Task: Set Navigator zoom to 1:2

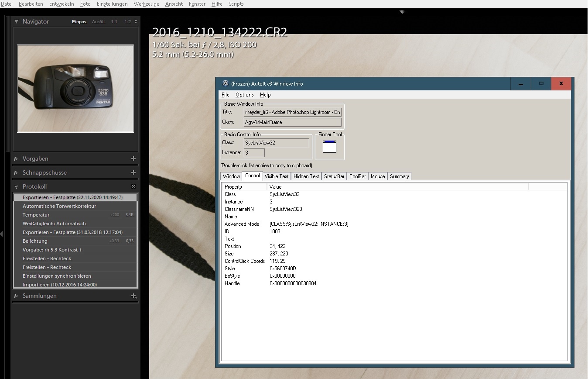Action: point(127,21)
